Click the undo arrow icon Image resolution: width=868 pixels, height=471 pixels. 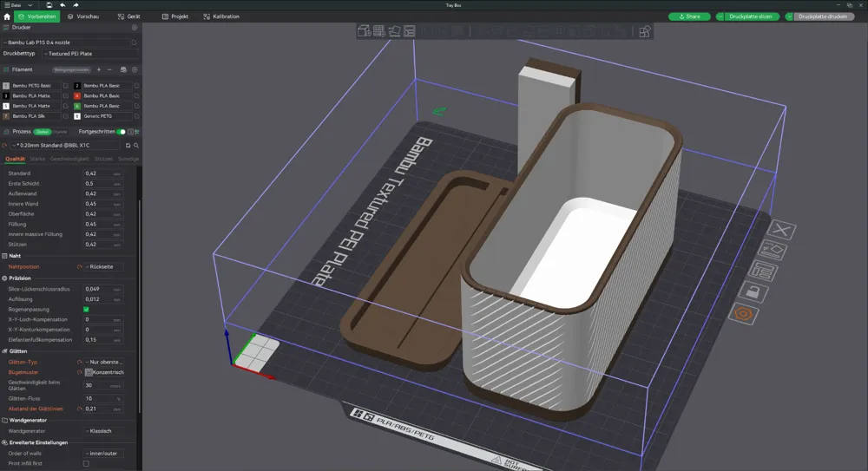click(x=62, y=5)
